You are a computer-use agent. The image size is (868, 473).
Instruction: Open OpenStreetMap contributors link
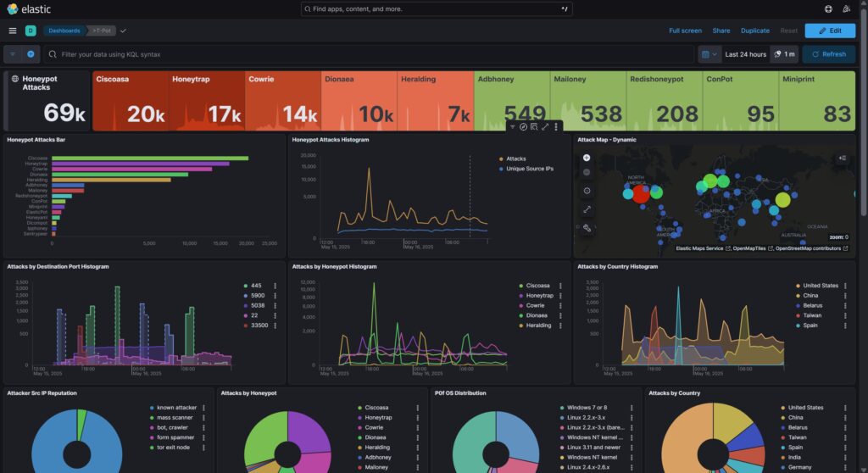(x=811, y=248)
